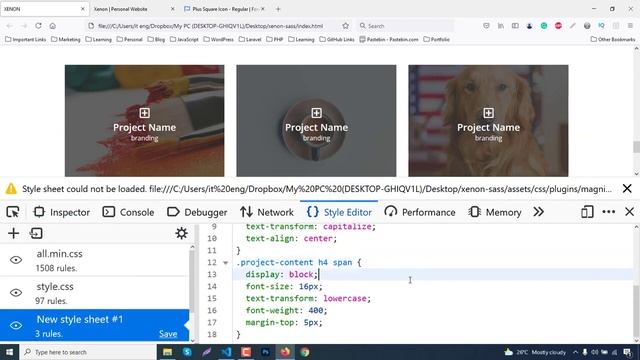Open the Windows Start menu

(x=9, y=352)
